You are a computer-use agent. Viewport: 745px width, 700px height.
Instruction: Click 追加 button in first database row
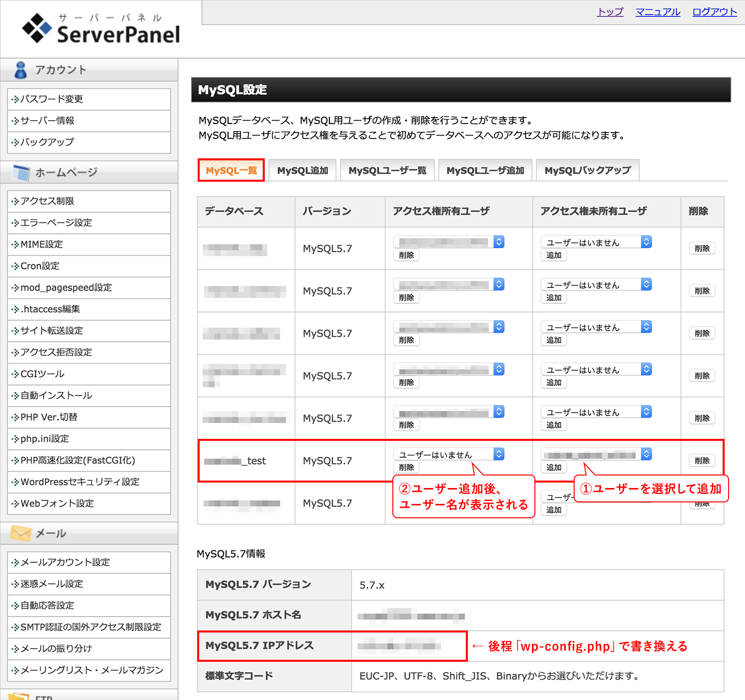tap(554, 255)
